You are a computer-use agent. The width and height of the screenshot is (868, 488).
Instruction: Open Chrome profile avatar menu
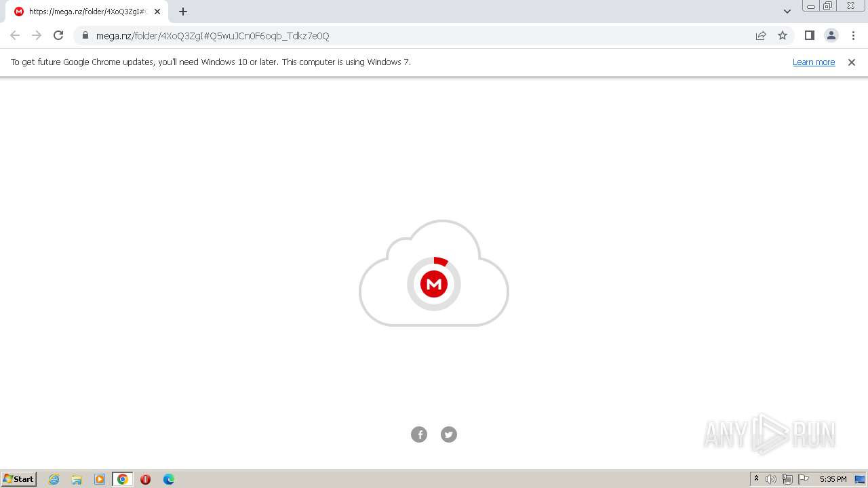click(831, 35)
